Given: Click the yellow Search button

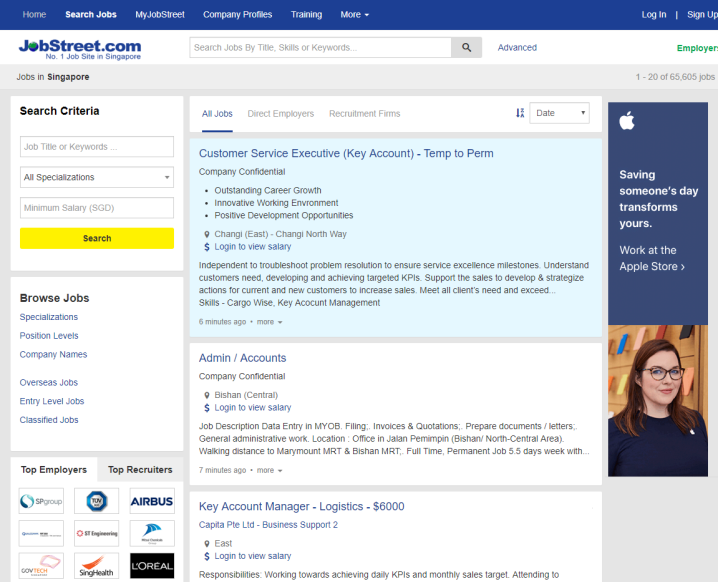Looking at the screenshot, I should pyautogui.click(x=97, y=238).
